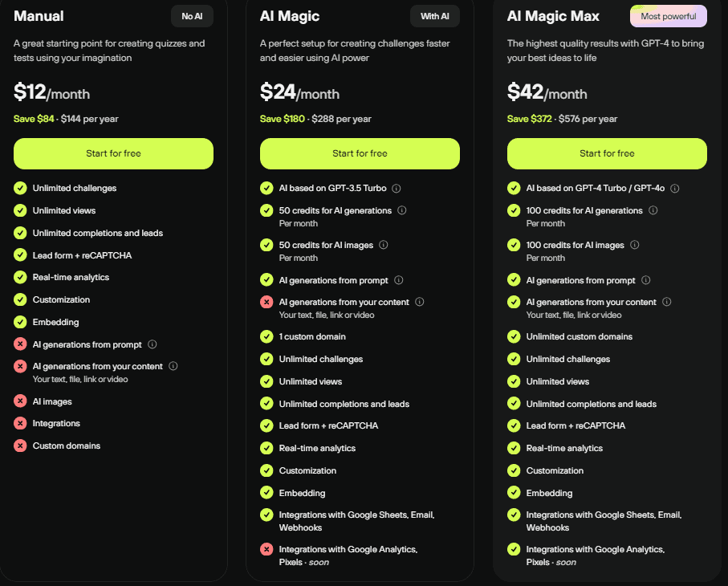728x586 pixels.
Task: Click the info icon beside 50 credits for AI images
Action: pyautogui.click(x=383, y=245)
